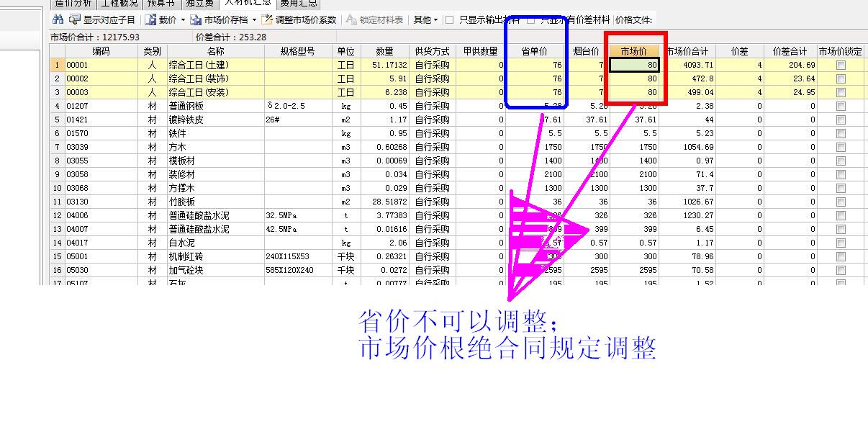Tick 市场价锁定 checkbox for row 00003
Image resolution: width=868 pixels, height=432 pixels.
pos(841,92)
